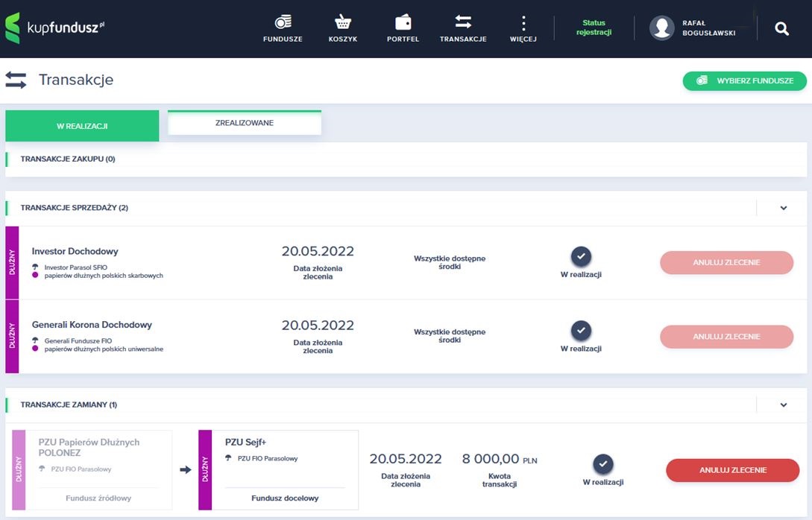Click the DŁUŻNY purple label of Generali Korona
The width and height of the screenshot is (812, 520).
tap(12, 336)
